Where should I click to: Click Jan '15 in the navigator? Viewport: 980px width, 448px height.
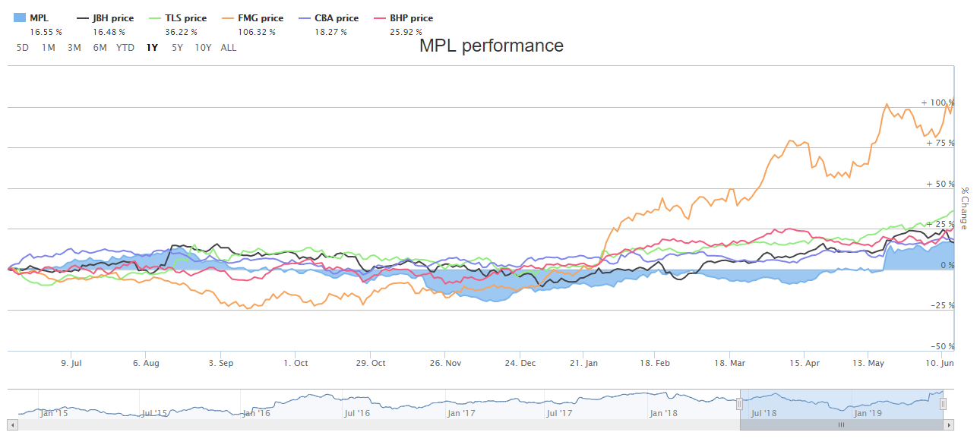(x=54, y=414)
